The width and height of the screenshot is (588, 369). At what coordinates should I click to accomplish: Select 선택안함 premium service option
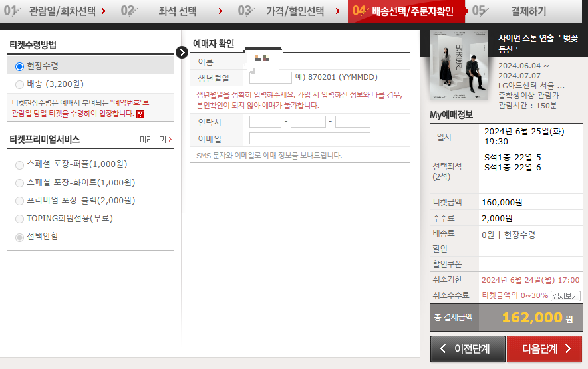click(x=19, y=237)
